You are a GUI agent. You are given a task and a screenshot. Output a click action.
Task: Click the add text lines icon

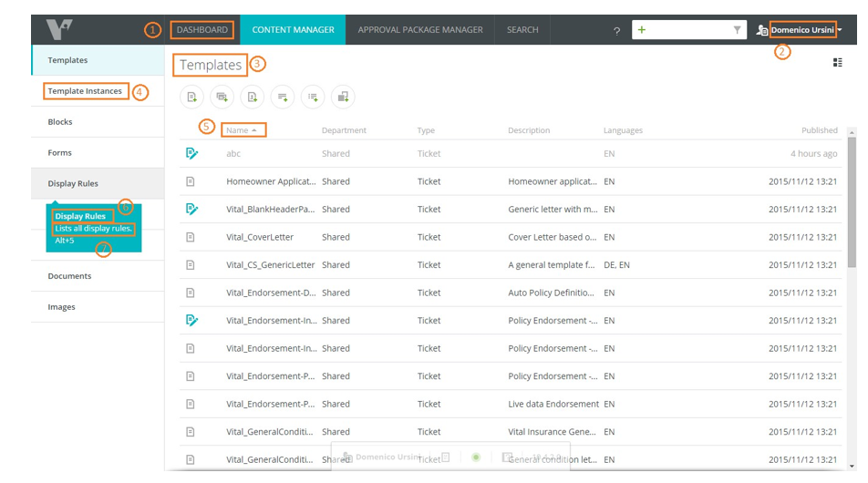point(283,97)
